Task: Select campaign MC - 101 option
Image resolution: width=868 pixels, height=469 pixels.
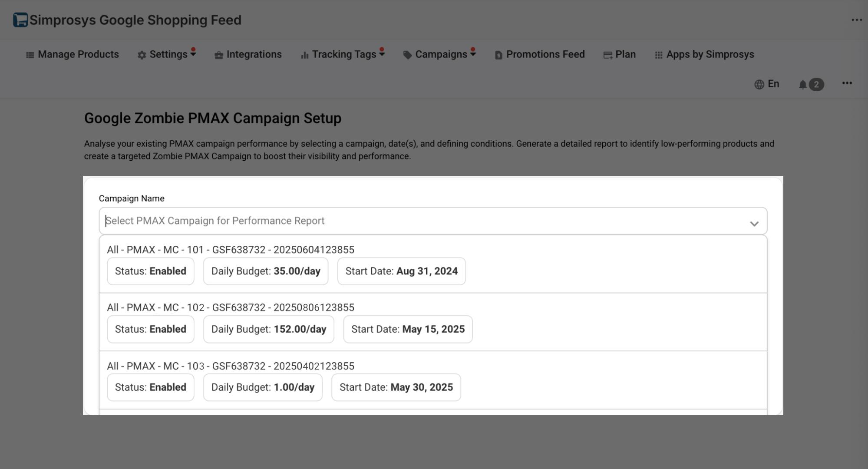Action: pos(231,250)
